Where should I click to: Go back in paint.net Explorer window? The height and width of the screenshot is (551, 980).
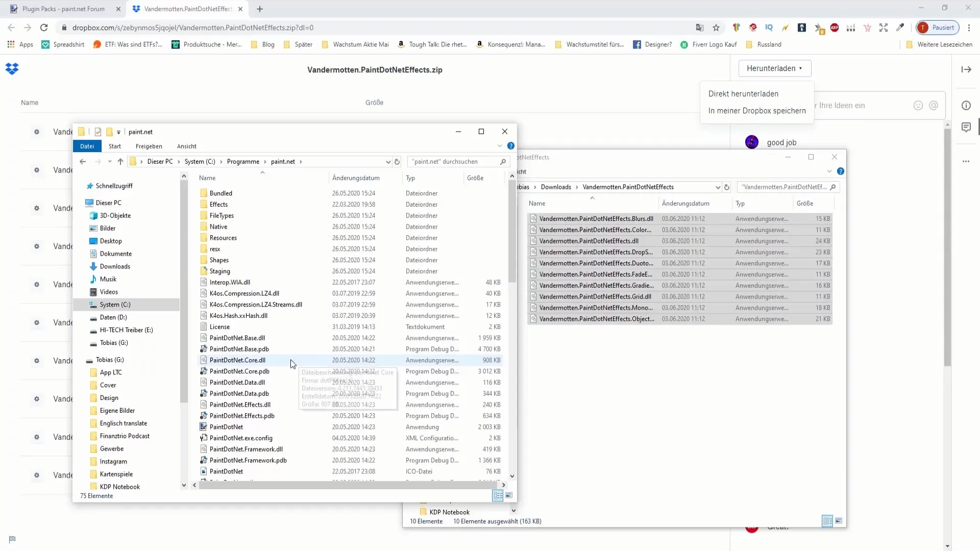83,162
